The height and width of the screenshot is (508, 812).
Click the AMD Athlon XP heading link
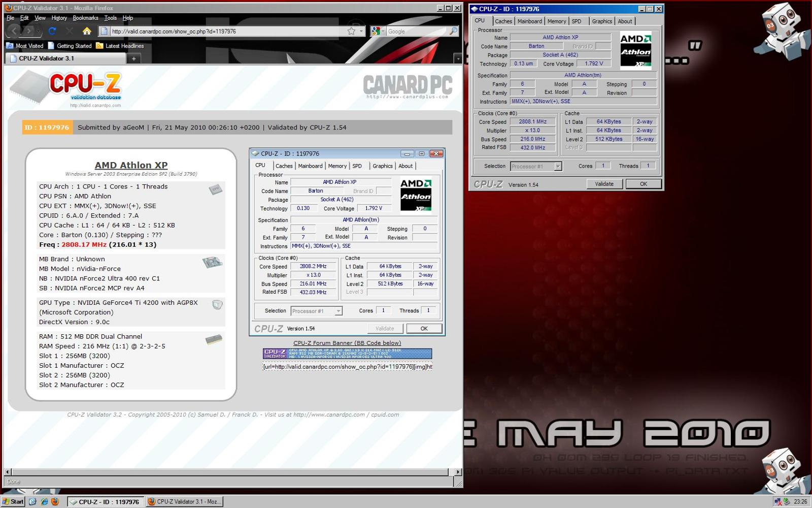coord(131,165)
